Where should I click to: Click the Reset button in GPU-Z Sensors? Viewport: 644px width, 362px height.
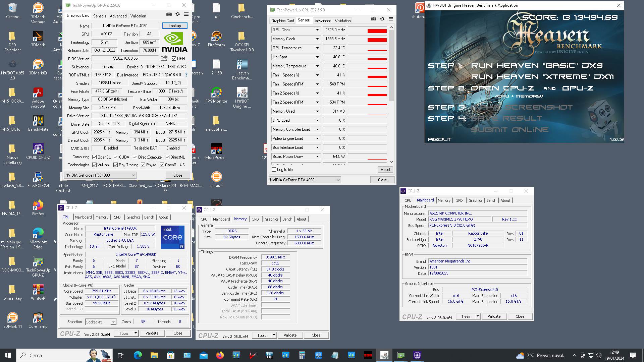(385, 170)
